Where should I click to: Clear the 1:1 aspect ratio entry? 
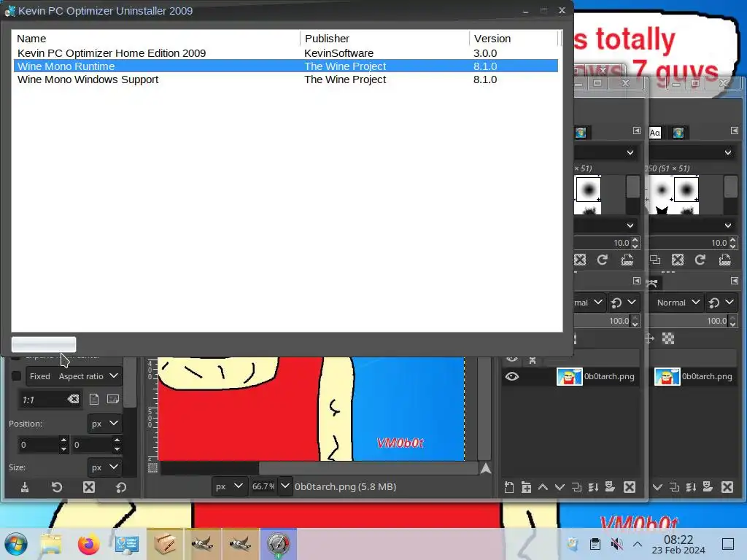click(73, 399)
